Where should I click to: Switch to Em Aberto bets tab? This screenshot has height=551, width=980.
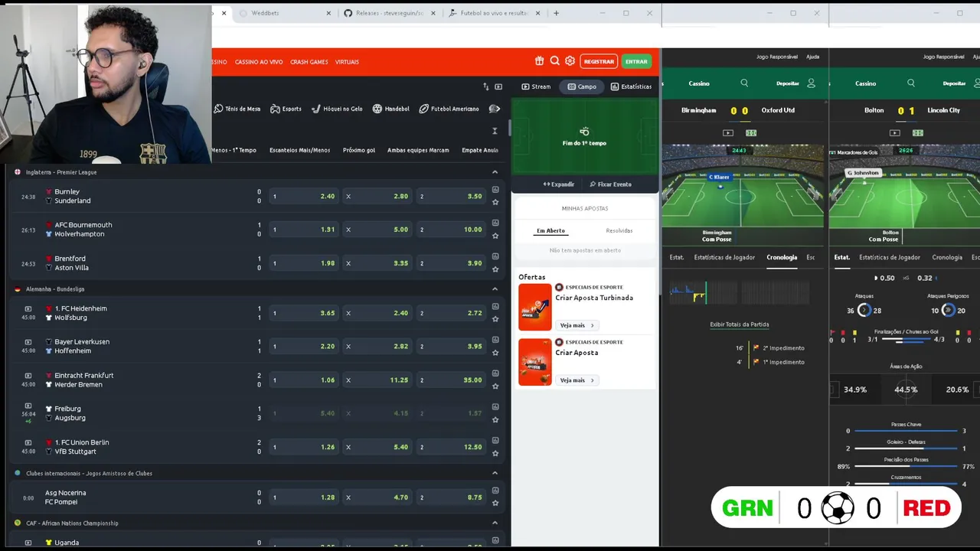(550, 230)
